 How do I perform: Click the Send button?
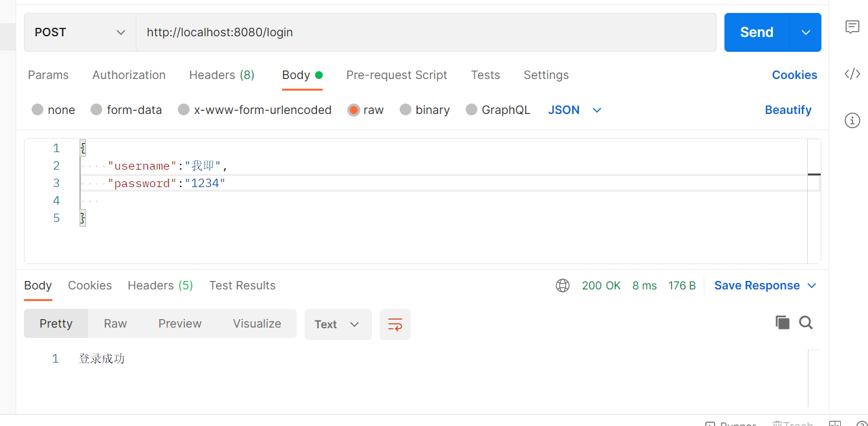tap(756, 32)
